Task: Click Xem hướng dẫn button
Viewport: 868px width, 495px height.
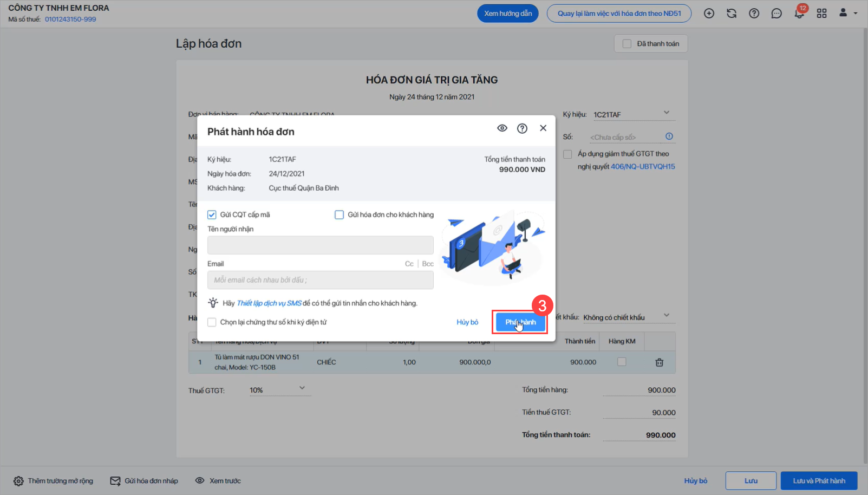Action: point(508,14)
